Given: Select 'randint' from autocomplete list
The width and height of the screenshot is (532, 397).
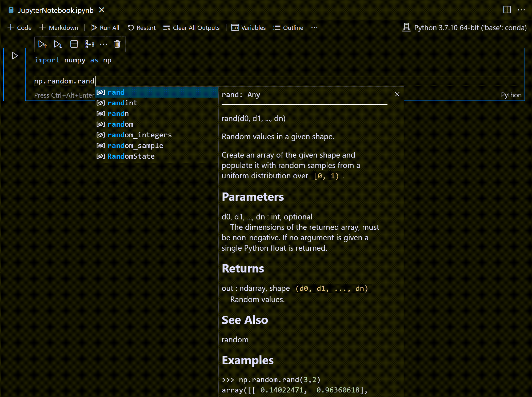Looking at the screenshot, I should 122,103.
